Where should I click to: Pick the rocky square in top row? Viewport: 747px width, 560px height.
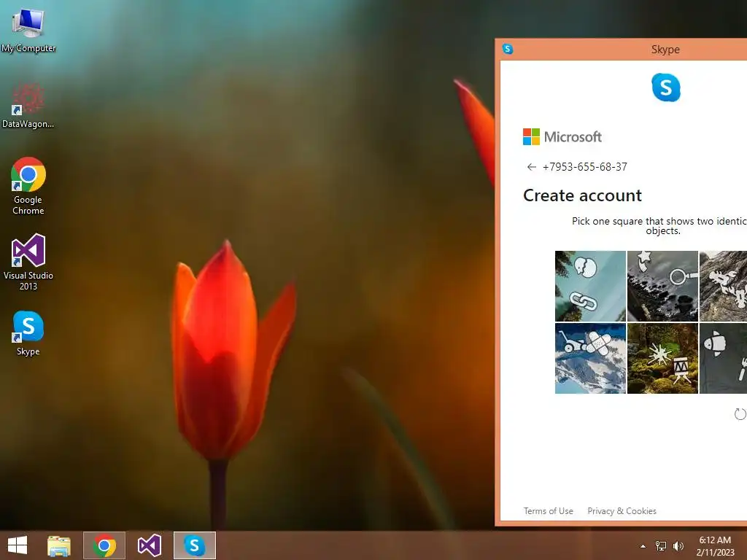coord(723,286)
